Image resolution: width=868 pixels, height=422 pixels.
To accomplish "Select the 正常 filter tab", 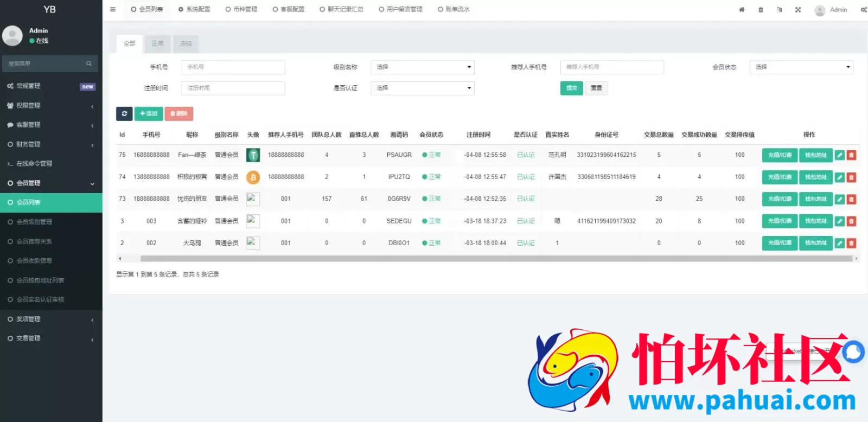I will (x=158, y=43).
